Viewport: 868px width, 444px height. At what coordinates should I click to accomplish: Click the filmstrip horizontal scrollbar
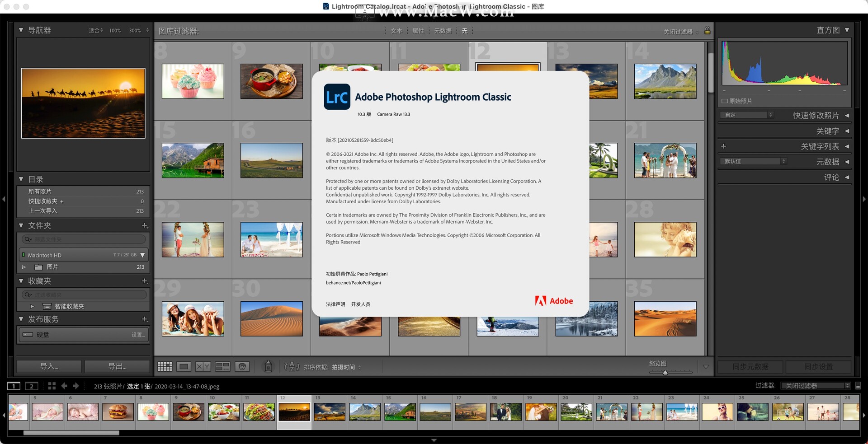(x=71, y=433)
